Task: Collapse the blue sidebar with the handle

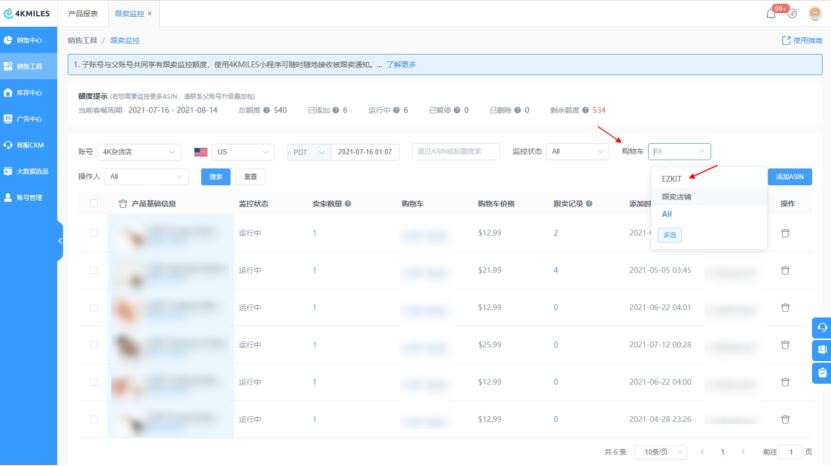Action: click(60, 241)
